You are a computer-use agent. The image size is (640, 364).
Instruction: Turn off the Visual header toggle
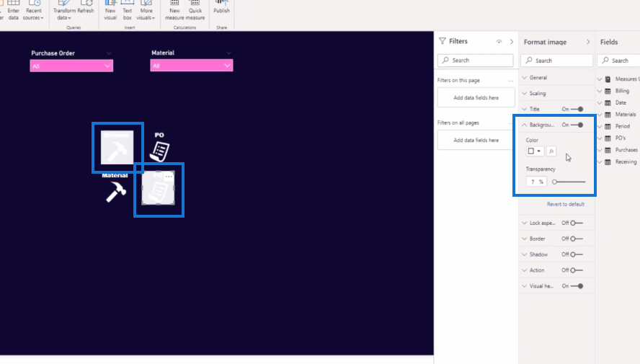(x=577, y=286)
